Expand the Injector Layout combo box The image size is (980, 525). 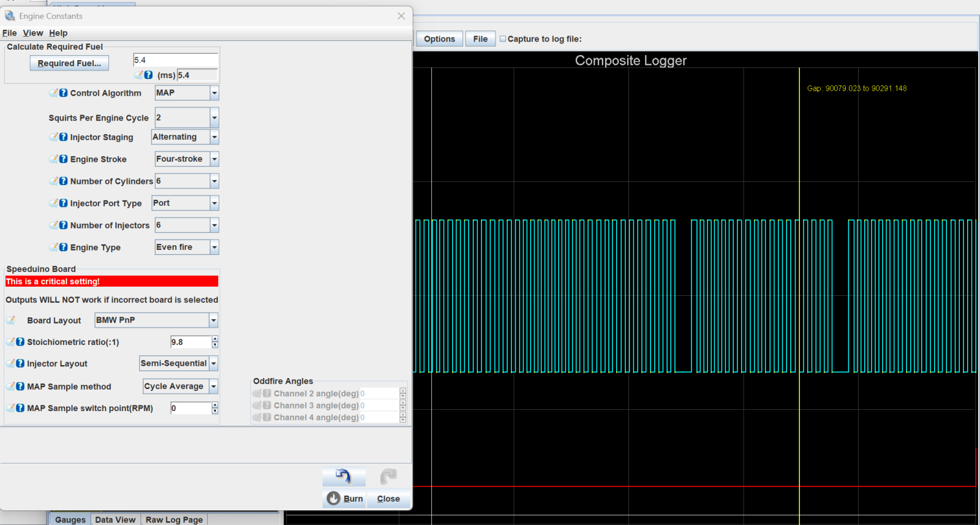(x=213, y=364)
